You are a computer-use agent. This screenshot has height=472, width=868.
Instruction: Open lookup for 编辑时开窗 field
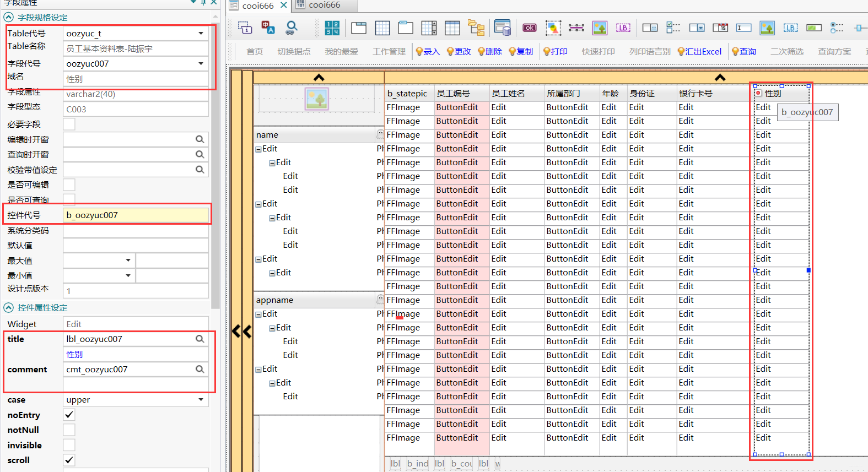click(x=200, y=139)
